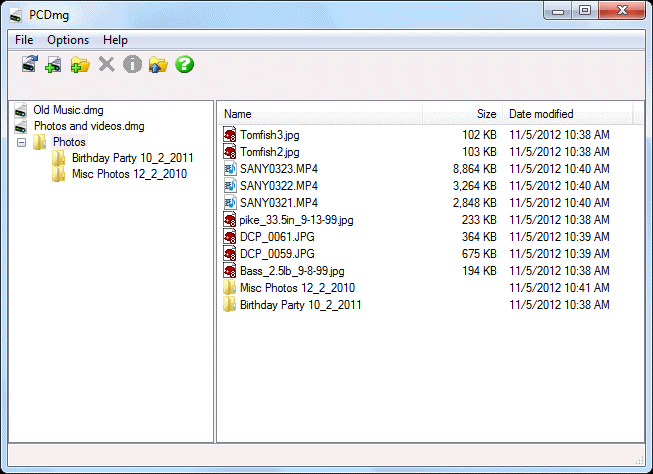The width and height of the screenshot is (653, 474).
Task: Click the video icon next to SANY0322.MP4
Action: point(230,186)
